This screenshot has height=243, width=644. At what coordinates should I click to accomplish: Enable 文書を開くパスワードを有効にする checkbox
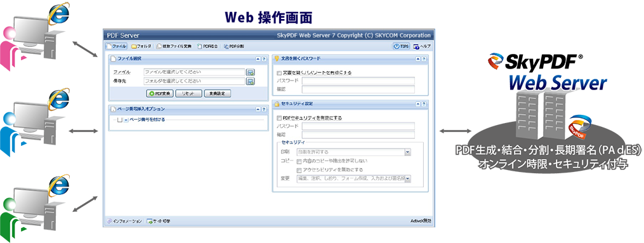[280, 73]
